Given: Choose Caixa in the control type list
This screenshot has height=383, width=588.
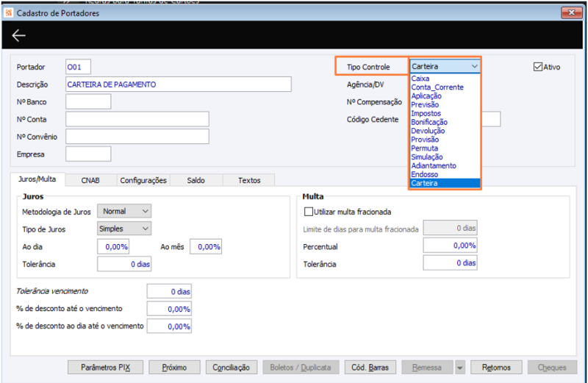Looking at the screenshot, I should pos(445,79).
